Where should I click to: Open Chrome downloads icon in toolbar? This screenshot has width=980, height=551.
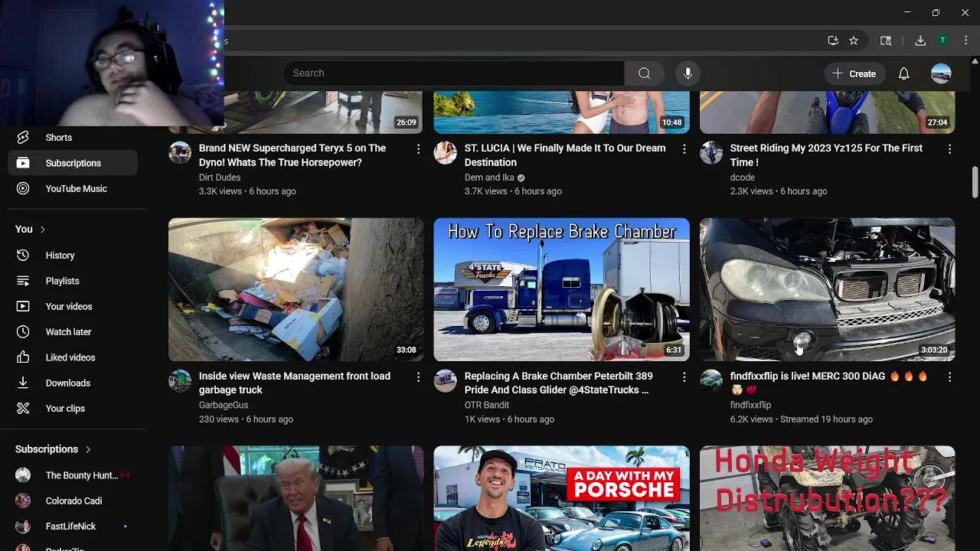coord(920,41)
